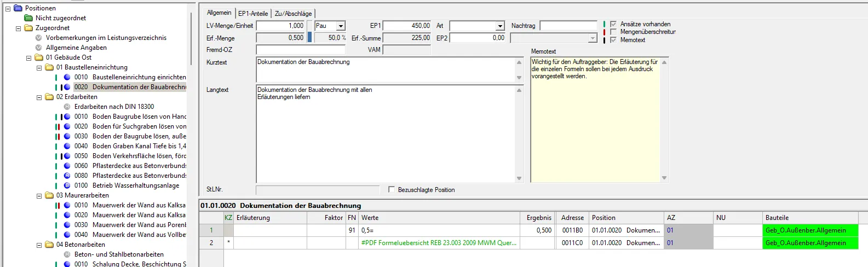The height and width of the screenshot is (267, 868).
Task: Sort table by the Erläuterung column header
Action: point(271,218)
